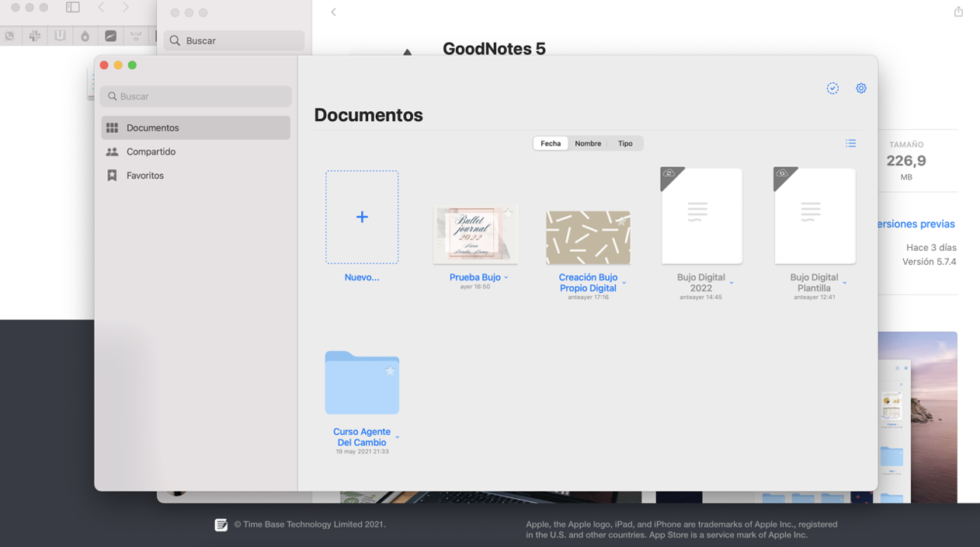Open Bujo Digital 2022 document thumbnail
Image resolution: width=980 pixels, height=547 pixels.
(702, 217)
